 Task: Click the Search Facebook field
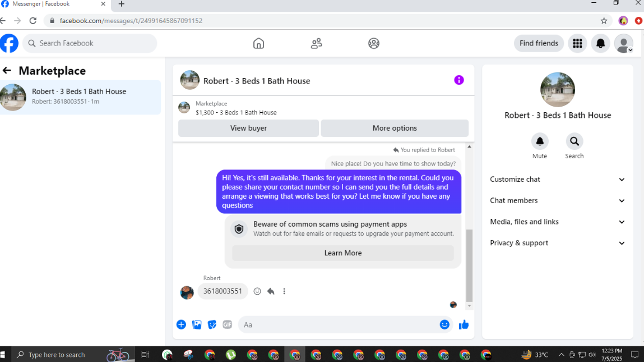pos(90,43)
